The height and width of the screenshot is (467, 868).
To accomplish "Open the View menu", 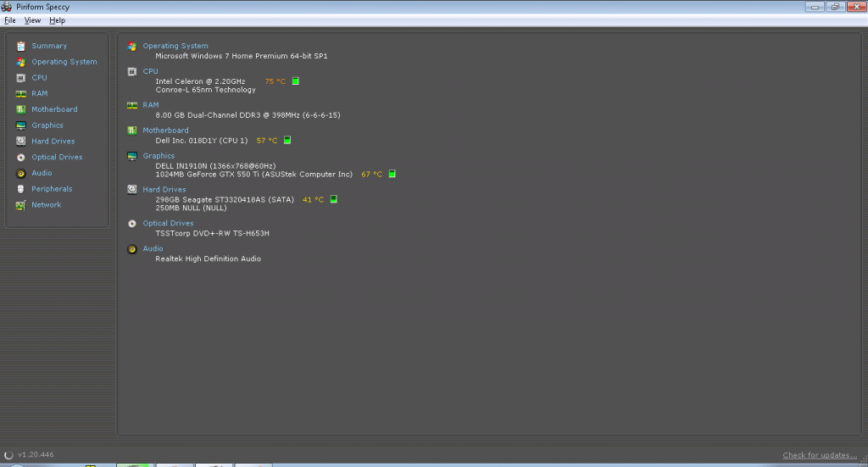I will pos(32,20).
